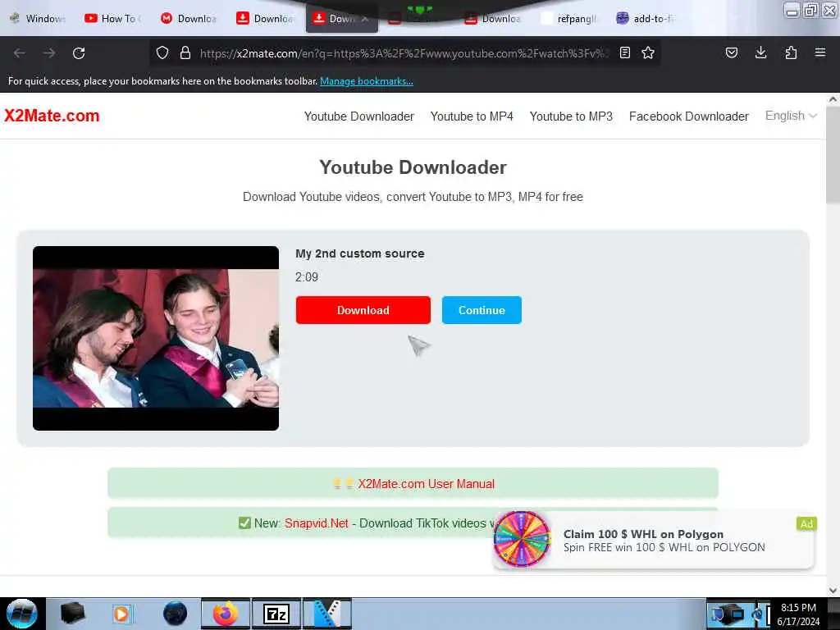Close the active Download tab
This screenshot has height=630, width=840.
[x=365, y=19]
